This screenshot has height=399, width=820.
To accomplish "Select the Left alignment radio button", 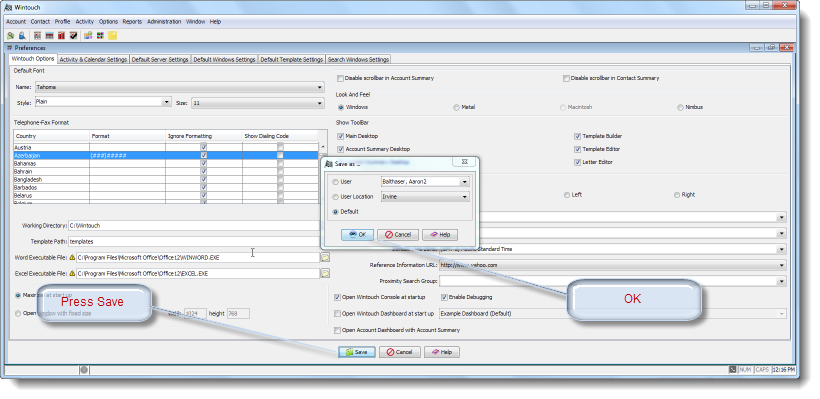I will tap(567, 195).
